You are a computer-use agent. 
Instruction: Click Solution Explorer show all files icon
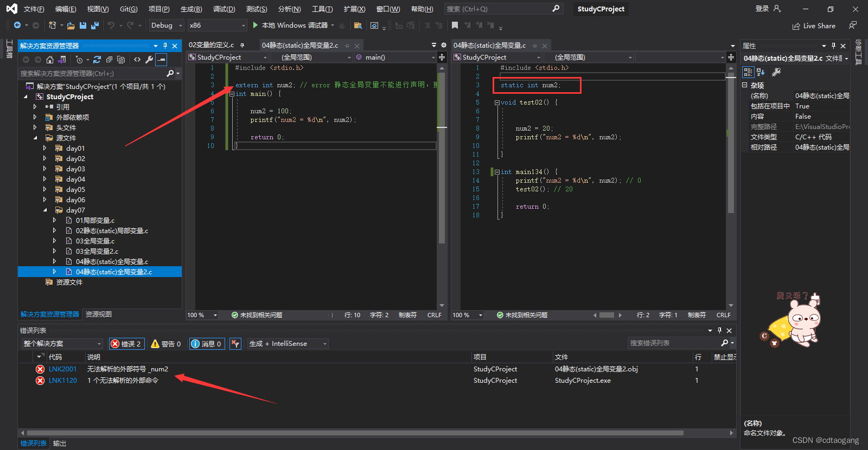(121, 60)
